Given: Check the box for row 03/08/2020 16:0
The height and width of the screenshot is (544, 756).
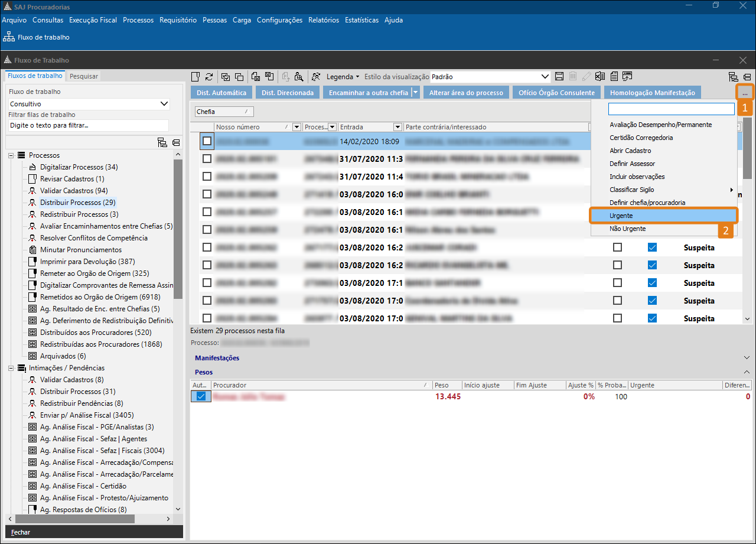Looking at the screenshot, I should (207, 194).
